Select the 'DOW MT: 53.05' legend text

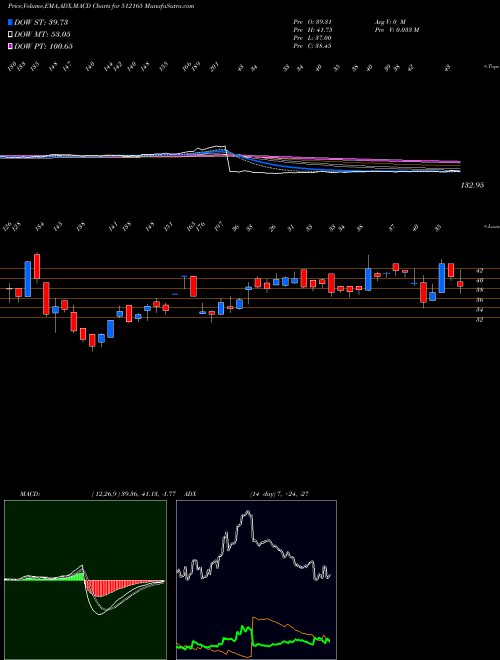[x=42, y=34]
